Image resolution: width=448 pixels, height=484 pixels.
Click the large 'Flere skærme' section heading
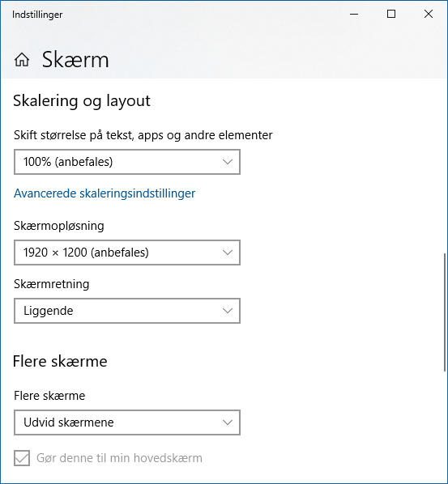[60, 361]
